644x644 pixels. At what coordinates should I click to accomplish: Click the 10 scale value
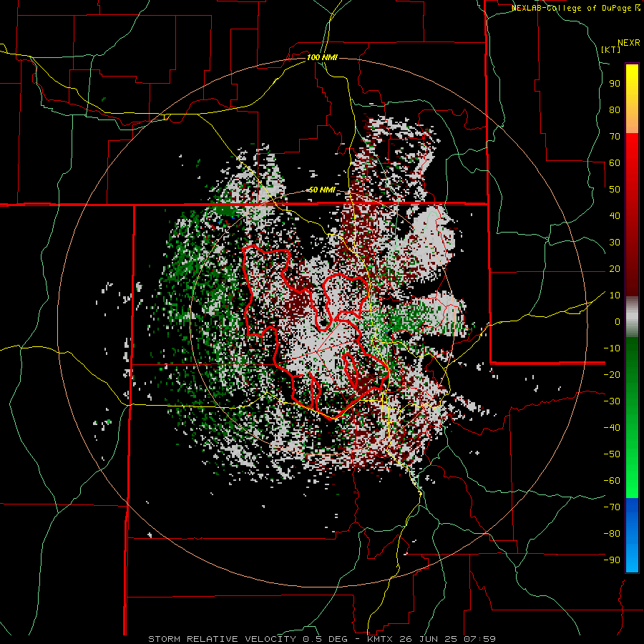615,296
